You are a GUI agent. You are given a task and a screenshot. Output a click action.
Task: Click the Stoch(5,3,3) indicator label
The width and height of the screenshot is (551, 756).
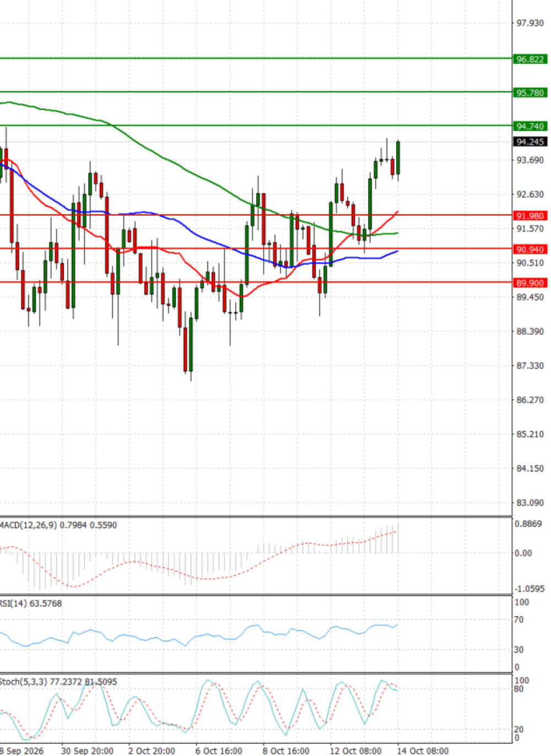click(x=58, y=681)
